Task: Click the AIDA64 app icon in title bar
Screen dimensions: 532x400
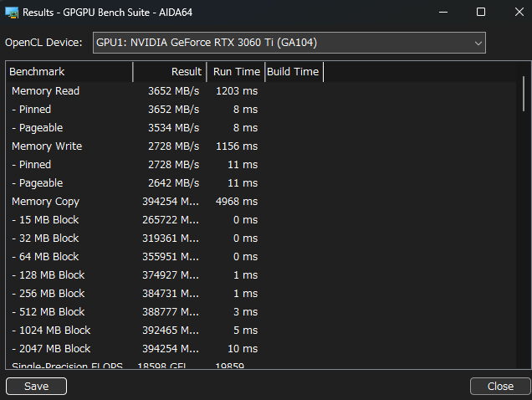Action: 12,13
